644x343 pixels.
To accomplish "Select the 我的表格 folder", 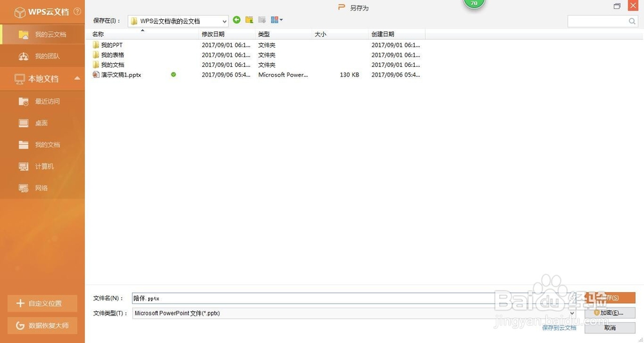I will tap(113, 55).
